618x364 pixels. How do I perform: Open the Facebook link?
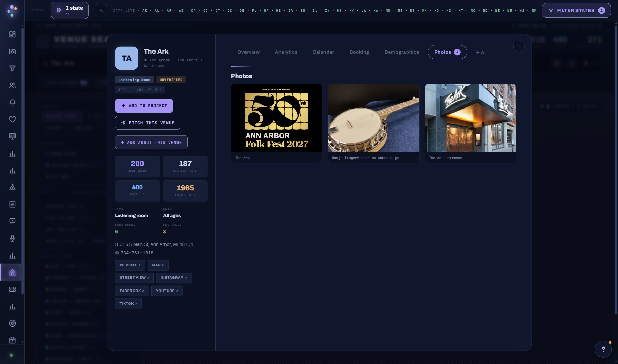point(132,291)
